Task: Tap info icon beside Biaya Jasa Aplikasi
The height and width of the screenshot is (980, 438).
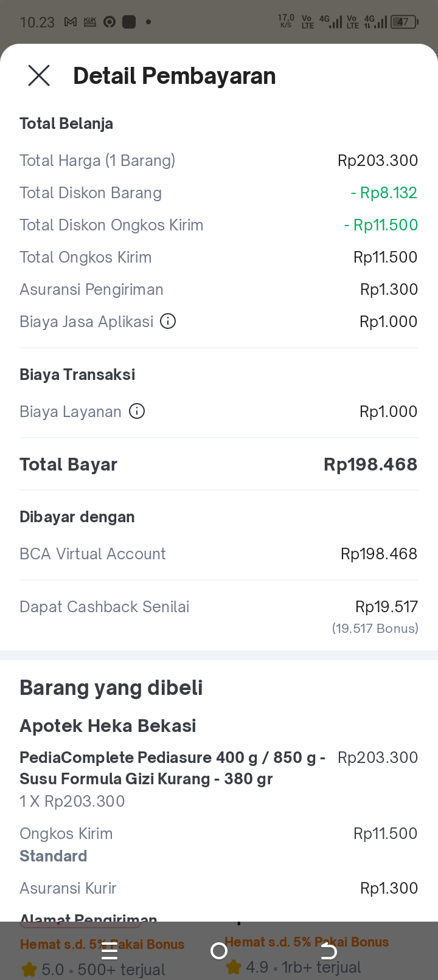Action: click(168, 321)
